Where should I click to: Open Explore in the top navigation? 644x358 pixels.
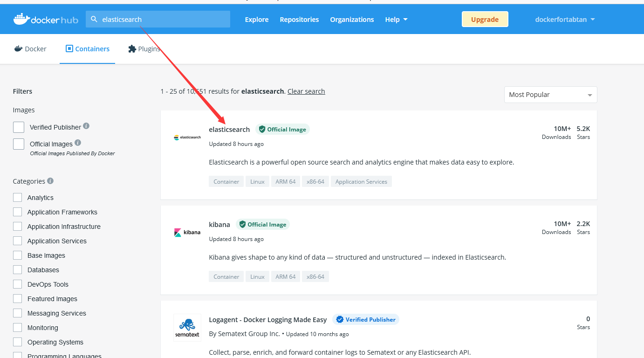pos(257,20)
